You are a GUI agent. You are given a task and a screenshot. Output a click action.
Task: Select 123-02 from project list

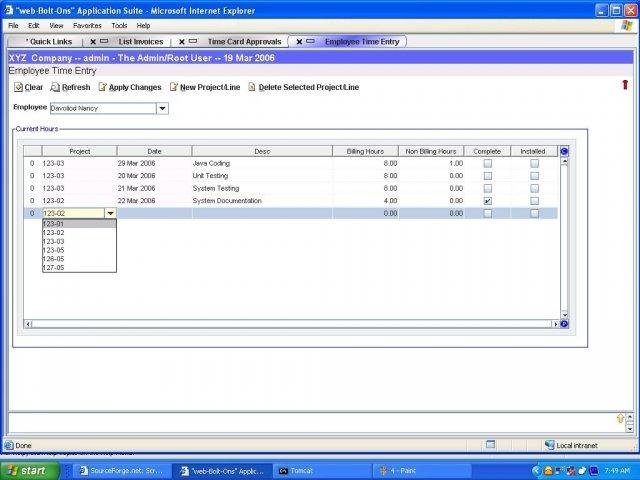click(x=79, y=233)
